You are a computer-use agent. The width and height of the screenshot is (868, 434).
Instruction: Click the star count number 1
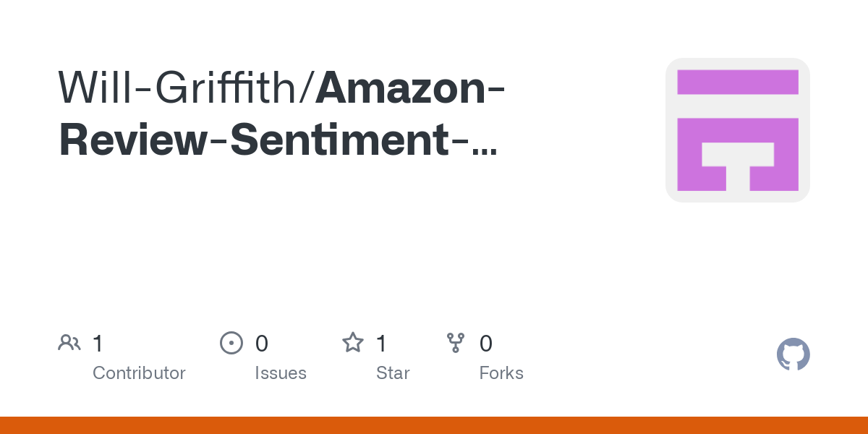pyautogui.click(x=382, y=344)
